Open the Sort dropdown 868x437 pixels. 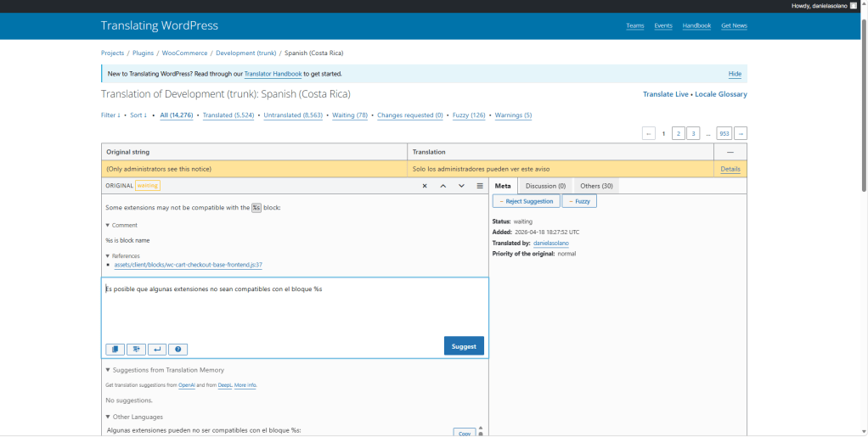(138, 115)
